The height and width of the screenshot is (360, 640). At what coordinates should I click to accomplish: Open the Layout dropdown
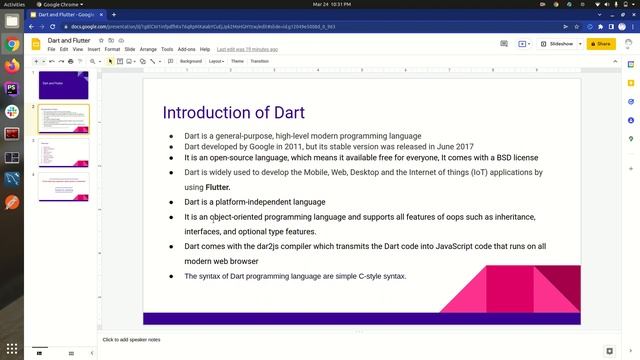coord(216,61)
